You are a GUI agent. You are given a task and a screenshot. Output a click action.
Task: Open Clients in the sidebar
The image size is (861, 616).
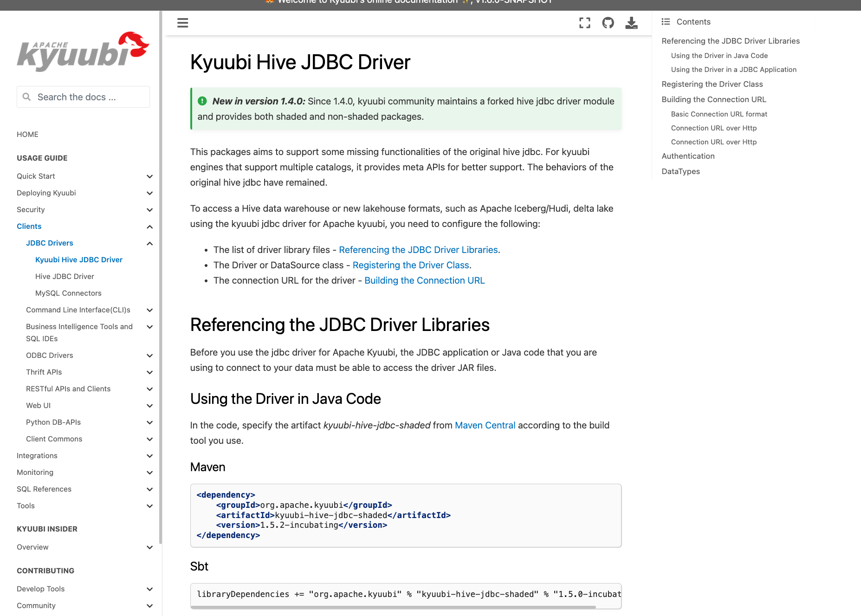pyautogui.click(x=29, y=226)
